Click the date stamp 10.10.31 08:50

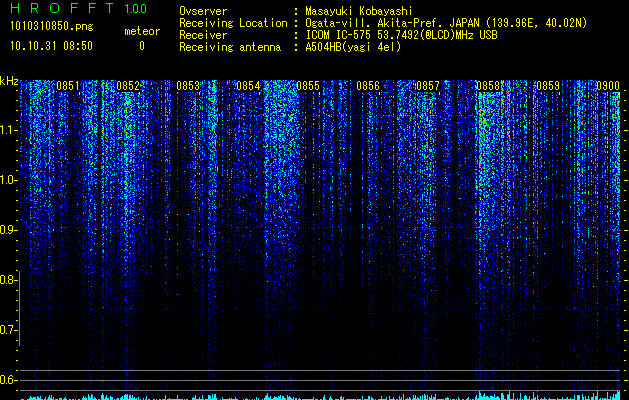click(51, 46)
